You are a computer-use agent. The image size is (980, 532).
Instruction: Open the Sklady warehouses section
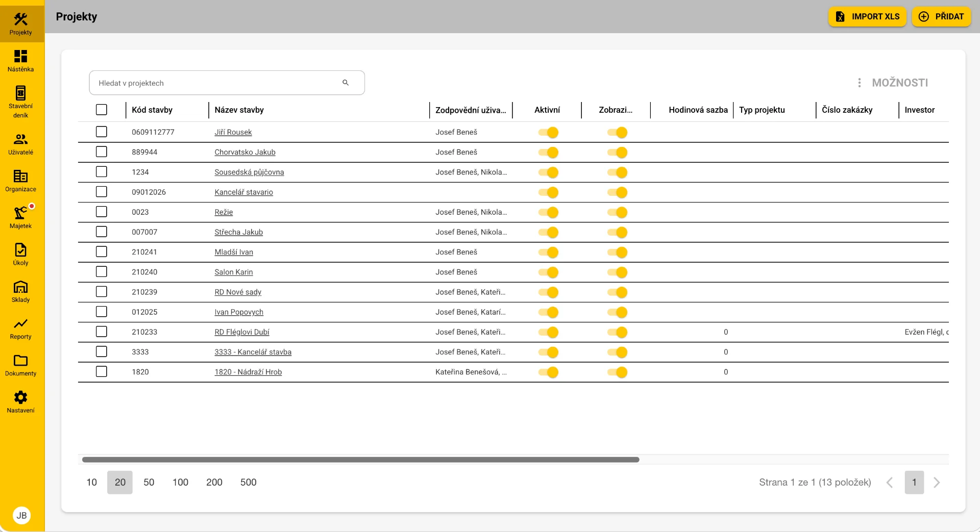point(21,292)
